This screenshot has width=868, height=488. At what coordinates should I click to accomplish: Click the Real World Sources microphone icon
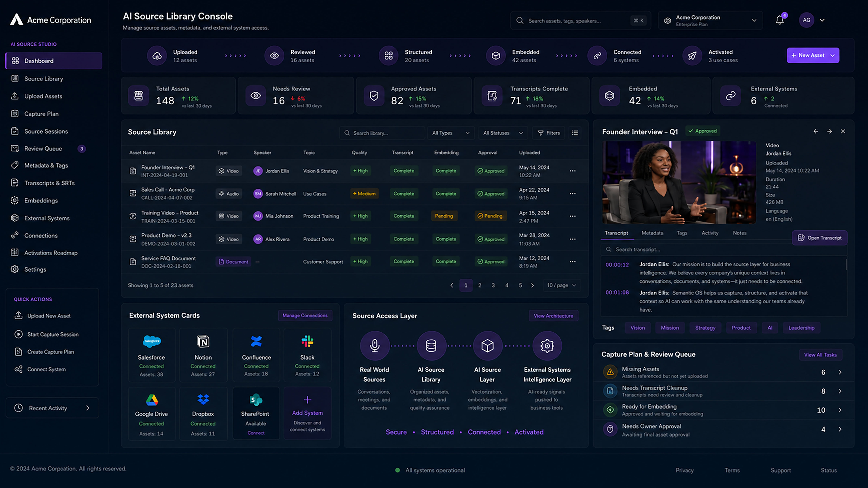tap(375, 346)
